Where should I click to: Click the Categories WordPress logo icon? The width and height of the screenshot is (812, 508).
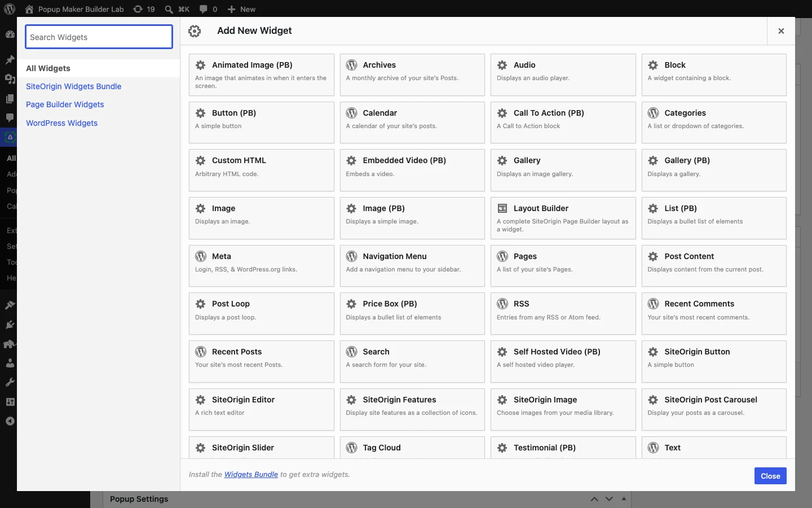(653, 113)
